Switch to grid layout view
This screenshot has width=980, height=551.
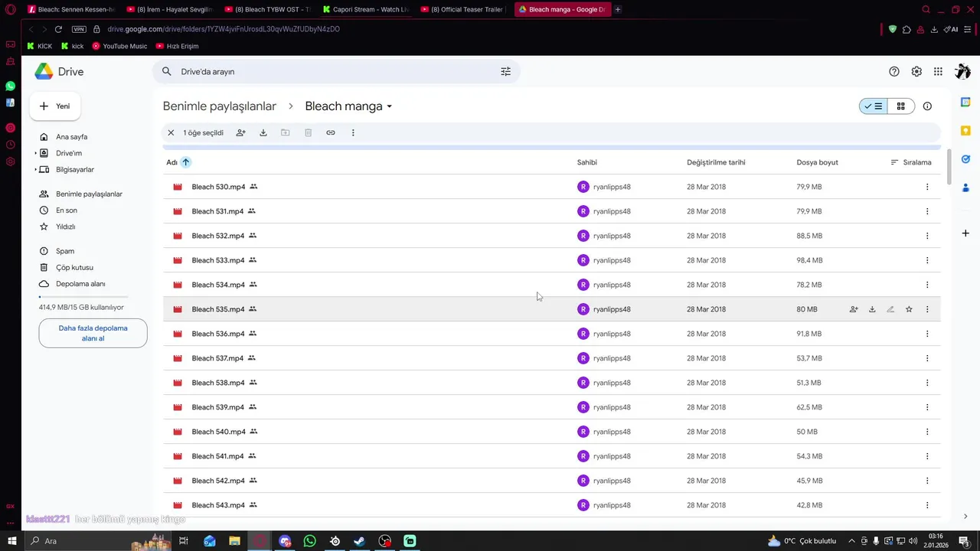(x=901, y=106)
